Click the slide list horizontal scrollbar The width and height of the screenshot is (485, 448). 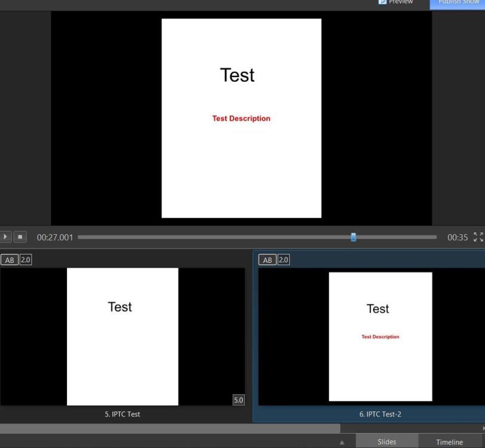(170, 428)
